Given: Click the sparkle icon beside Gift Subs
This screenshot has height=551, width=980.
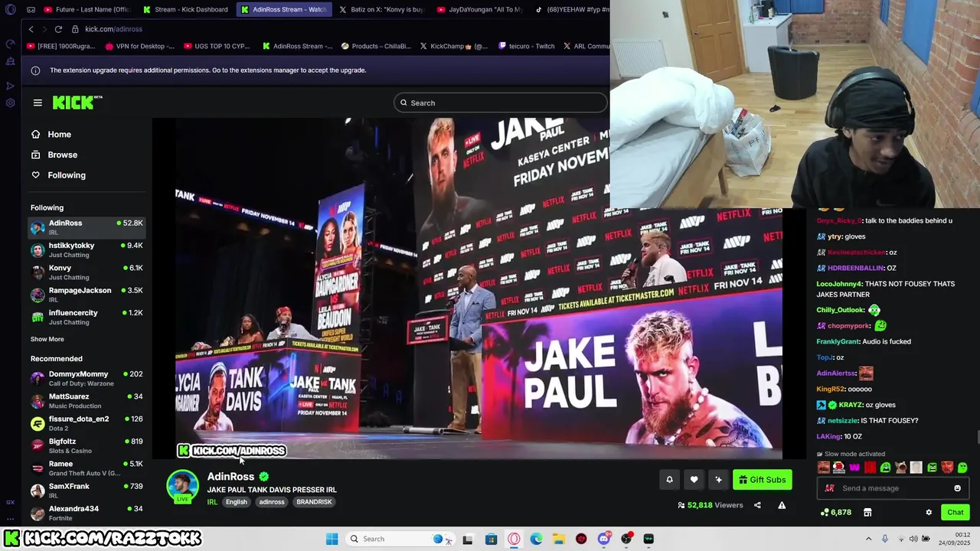Looking at the screenshot, I should coord(718,480).
